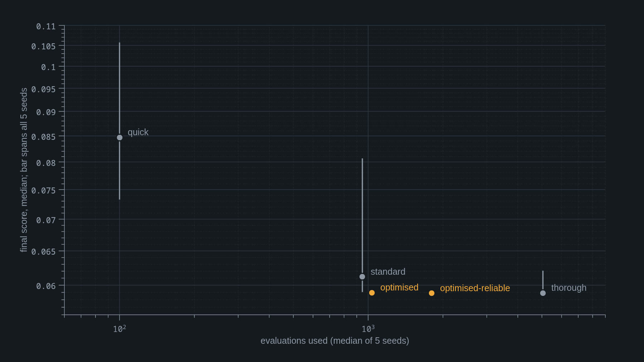
Task: Click y-axis tick label 0.095
Action: coord(43,89)
